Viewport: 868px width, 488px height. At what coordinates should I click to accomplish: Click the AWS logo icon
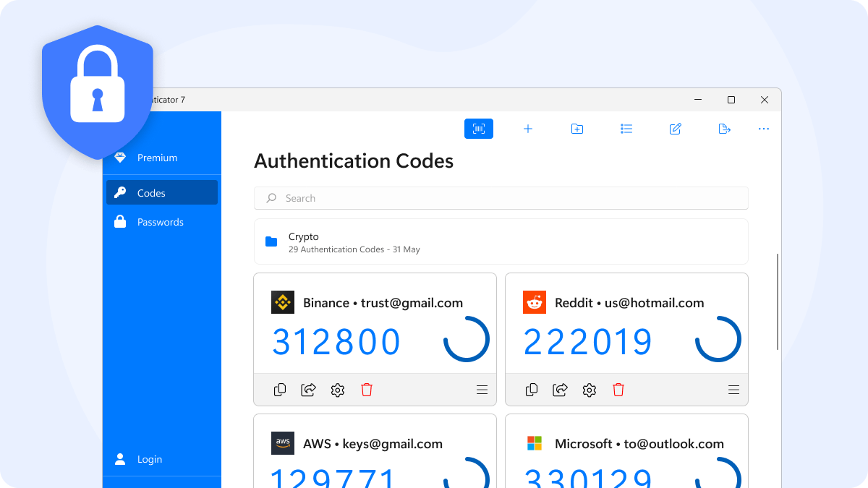pos(283,443)
